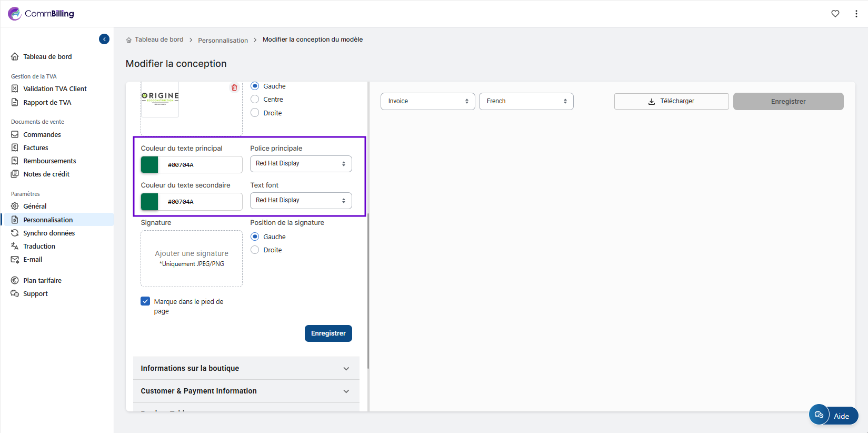868x433 pixels.
Task: Go to Traduction settings
Action: pos(39,246)
